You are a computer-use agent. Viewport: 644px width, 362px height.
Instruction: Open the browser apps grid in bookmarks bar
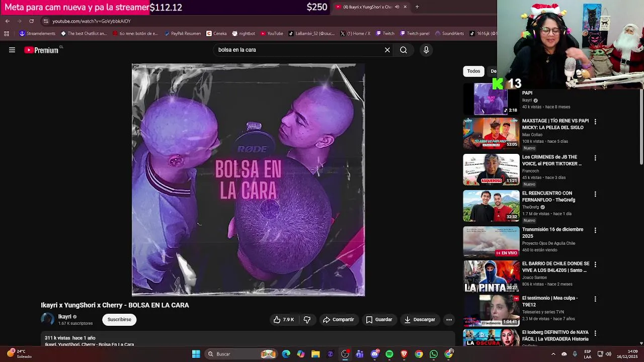click(x=7, y=34)
